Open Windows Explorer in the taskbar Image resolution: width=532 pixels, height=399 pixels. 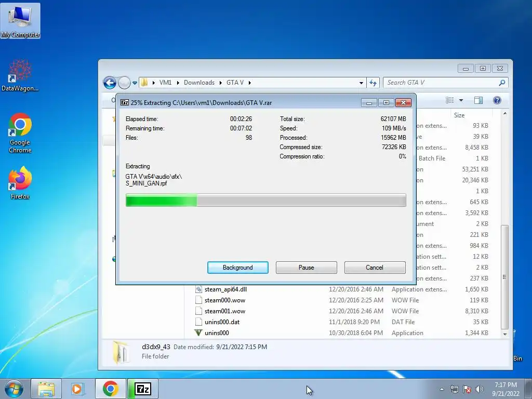coord(46,389)
